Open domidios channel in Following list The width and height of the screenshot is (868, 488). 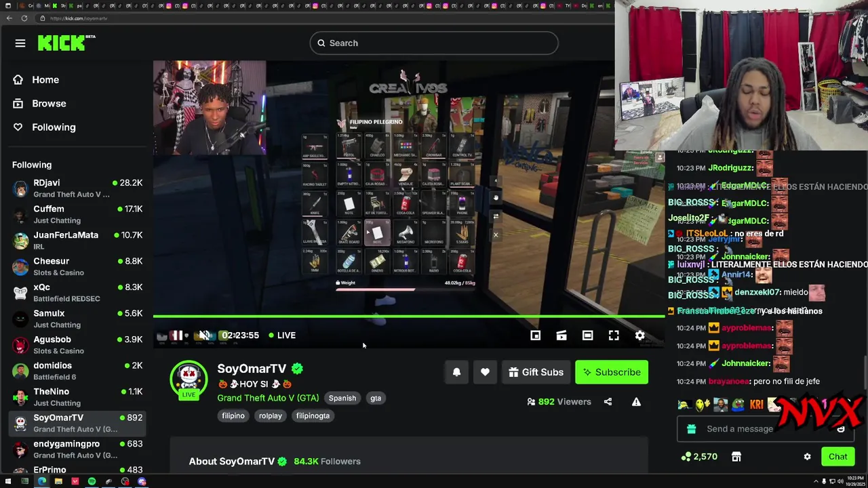tap(78, 371)
